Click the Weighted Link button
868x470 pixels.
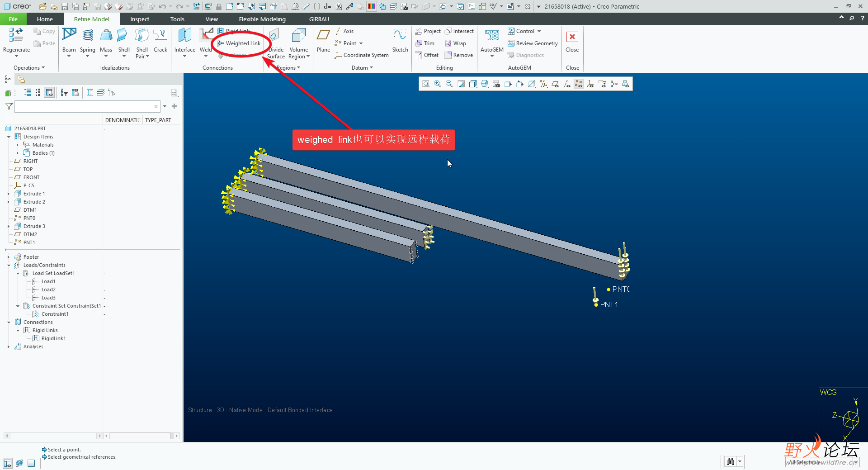(239, 43)
